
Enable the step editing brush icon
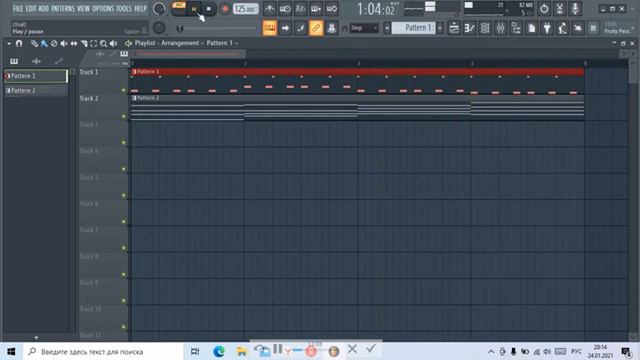[300, 28]
